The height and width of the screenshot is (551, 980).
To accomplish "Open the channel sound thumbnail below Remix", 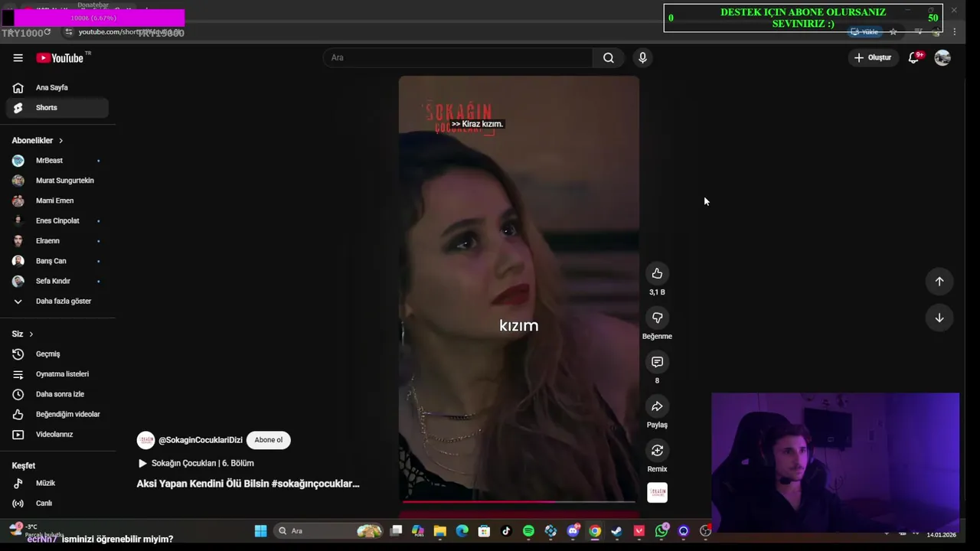I will pos(657,493).
